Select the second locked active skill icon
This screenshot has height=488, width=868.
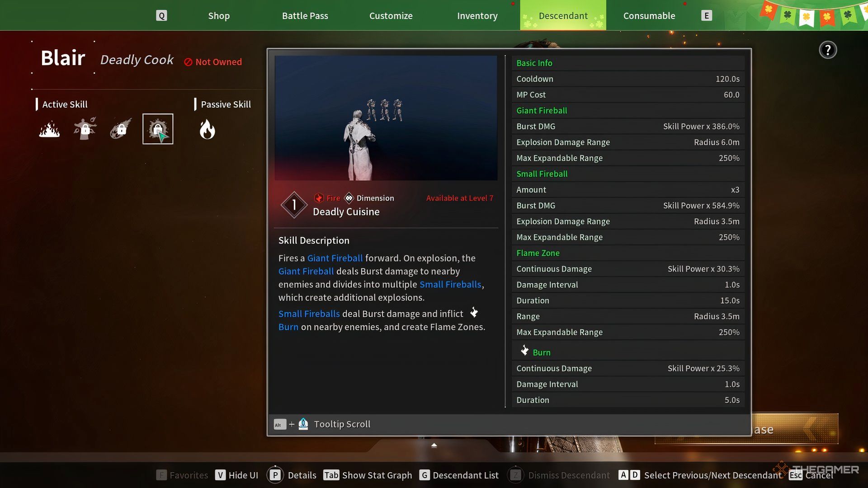(x=85, y=129)
